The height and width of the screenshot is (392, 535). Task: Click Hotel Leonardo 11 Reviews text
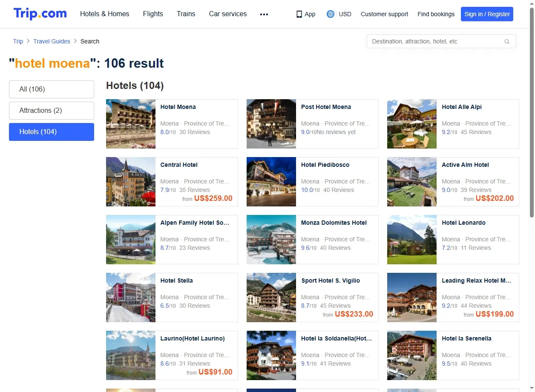(476, 248)
